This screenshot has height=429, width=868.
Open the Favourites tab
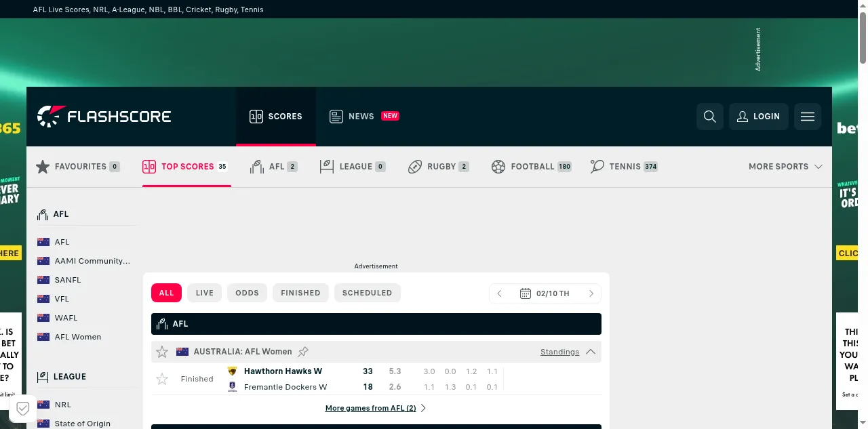point(78,167)
